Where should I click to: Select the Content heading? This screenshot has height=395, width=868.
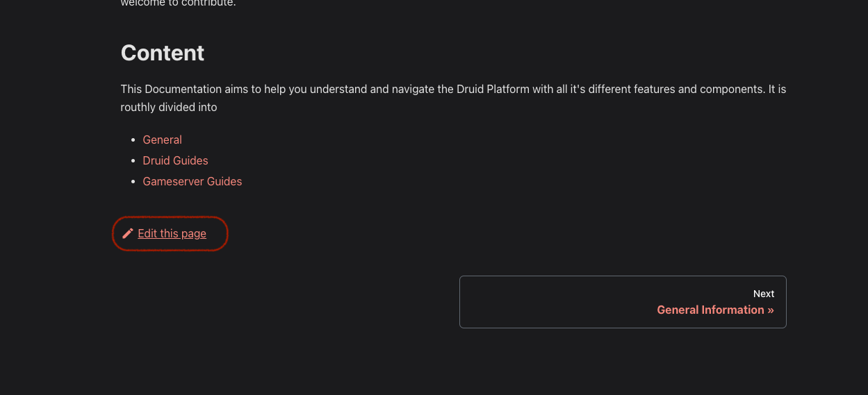(x=162, y=53)
